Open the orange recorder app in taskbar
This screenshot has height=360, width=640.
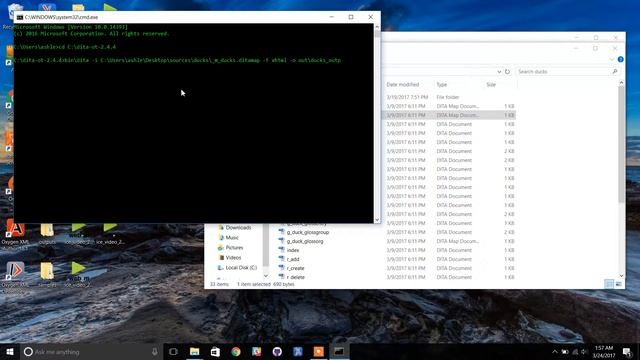click(318, 351)
